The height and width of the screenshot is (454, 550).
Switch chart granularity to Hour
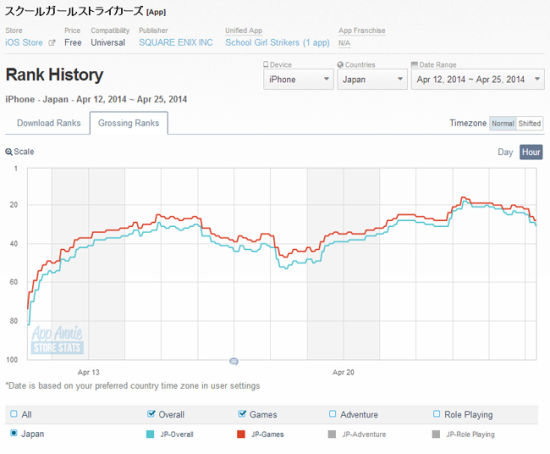click(531, 152)
